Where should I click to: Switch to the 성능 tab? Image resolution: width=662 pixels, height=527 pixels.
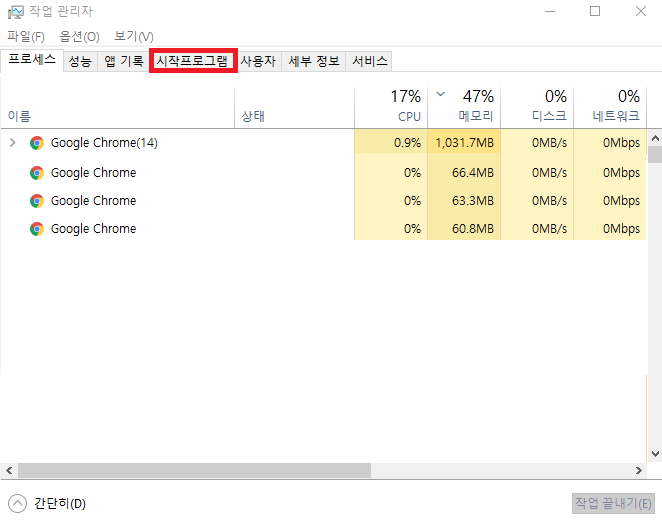pyautogui.click(x=80, y=62)
